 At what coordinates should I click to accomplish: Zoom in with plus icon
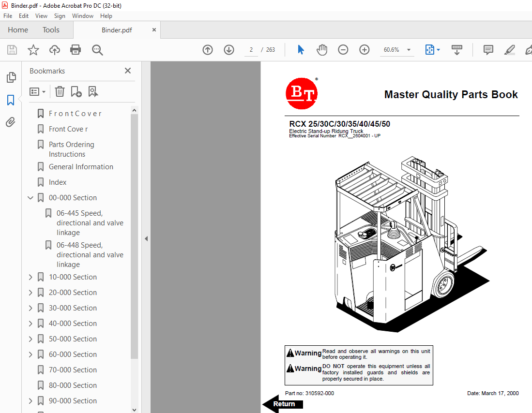tap(365, 50)
